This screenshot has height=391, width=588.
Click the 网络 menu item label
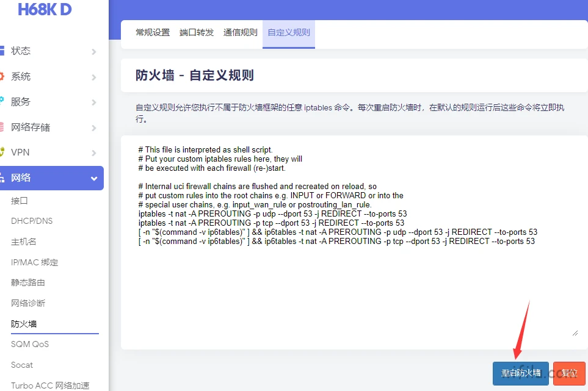tap(21, 178)
